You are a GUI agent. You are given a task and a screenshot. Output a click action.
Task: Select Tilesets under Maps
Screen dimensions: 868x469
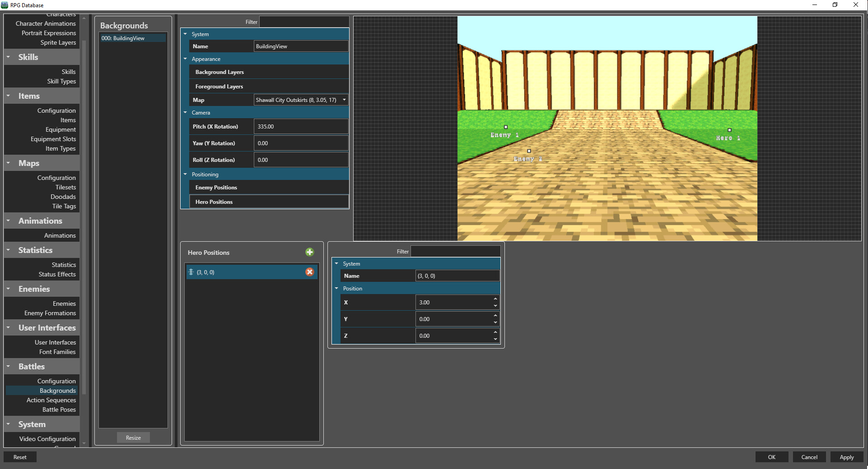66,187
